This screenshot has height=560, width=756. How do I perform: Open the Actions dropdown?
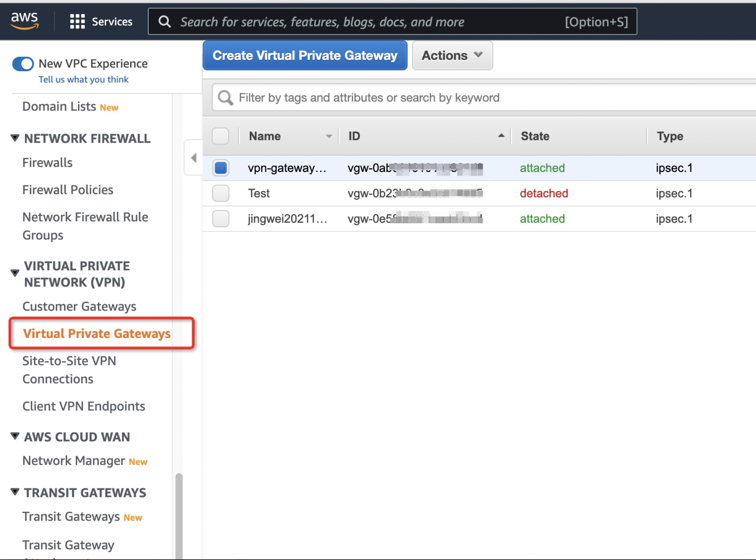(x=452, y=55)
